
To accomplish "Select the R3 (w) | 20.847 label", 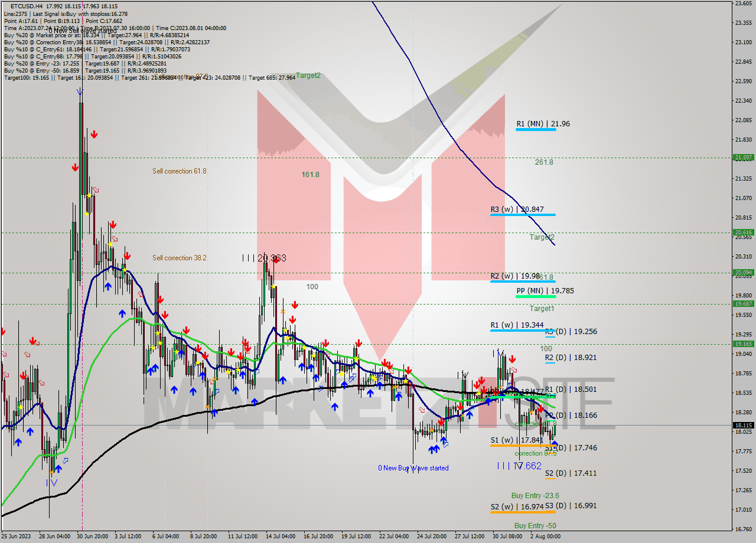I will pyautogui.click(x=517, y=210).
